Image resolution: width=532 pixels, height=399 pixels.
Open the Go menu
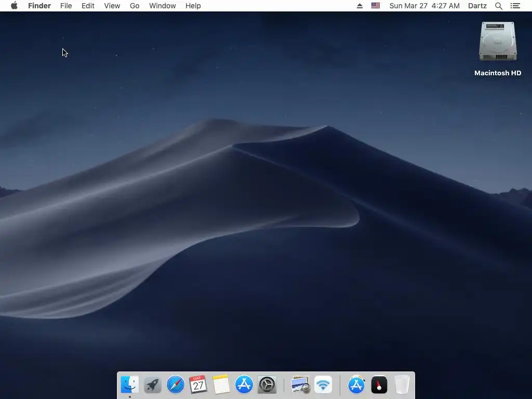(x=135, y=6)
